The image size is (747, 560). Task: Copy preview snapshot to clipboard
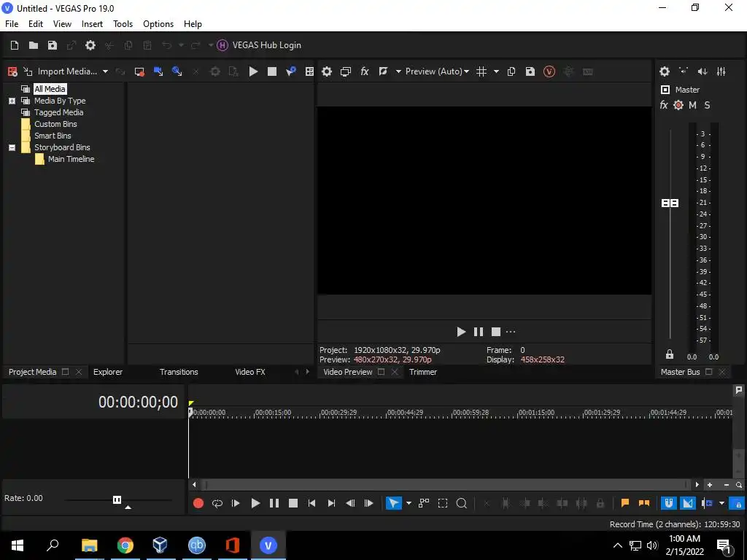pos(511,71)
